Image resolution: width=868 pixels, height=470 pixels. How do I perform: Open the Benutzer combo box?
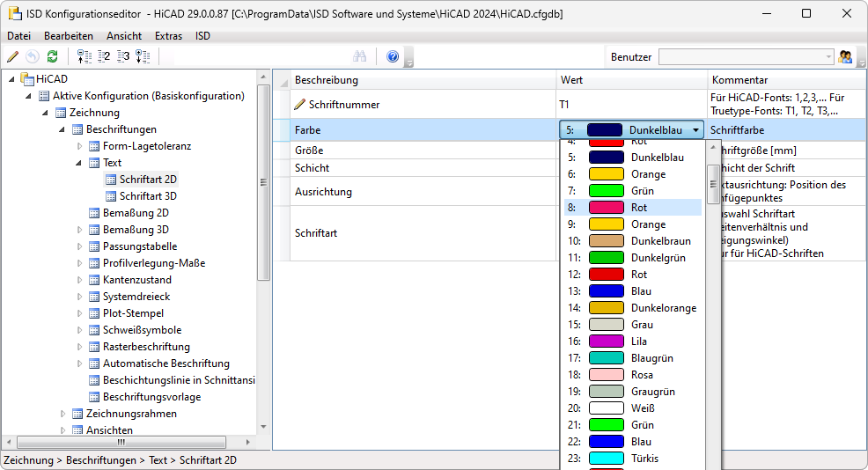pyautogui.click(x=746, y=56)
